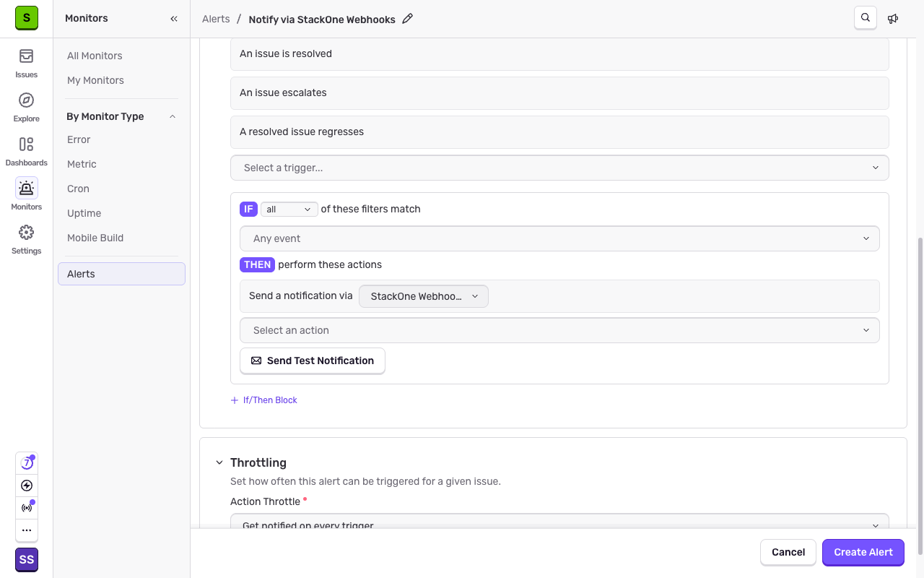
Task: Change the IF 'all' filter match dropdown
Action: pos(289,209)
